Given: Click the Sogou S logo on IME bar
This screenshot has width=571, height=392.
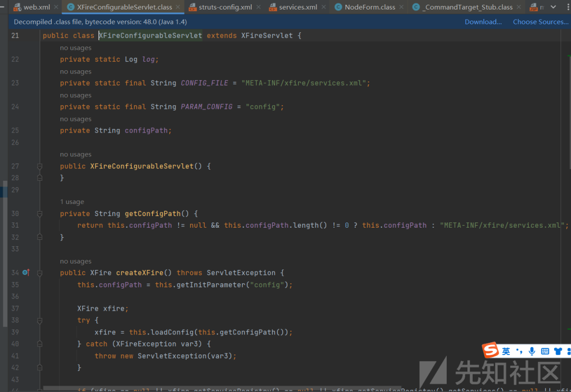Looking at the screenshot, I should [x=491, y=350].
